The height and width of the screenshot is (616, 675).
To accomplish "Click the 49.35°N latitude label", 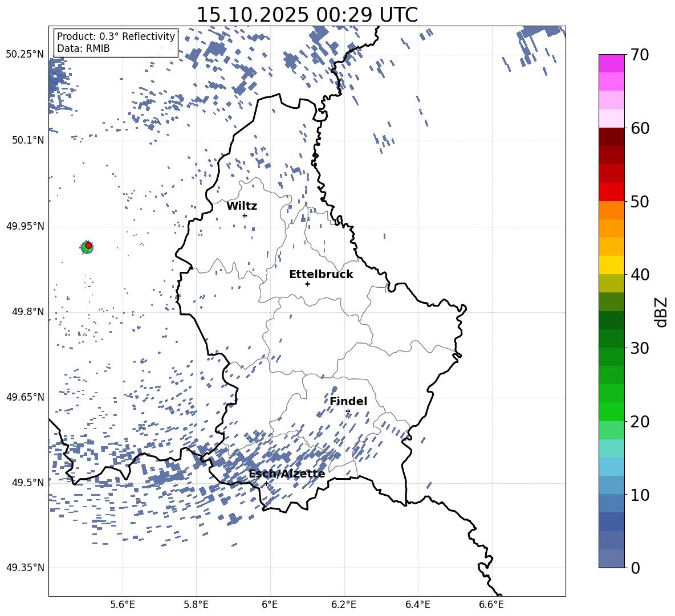I will [25, 568].
